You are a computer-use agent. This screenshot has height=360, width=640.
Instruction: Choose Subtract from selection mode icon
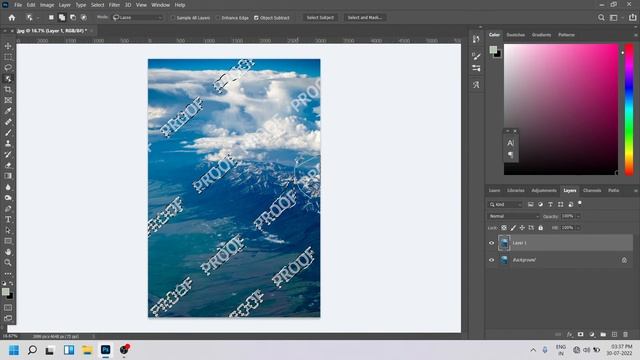[73, 18]
